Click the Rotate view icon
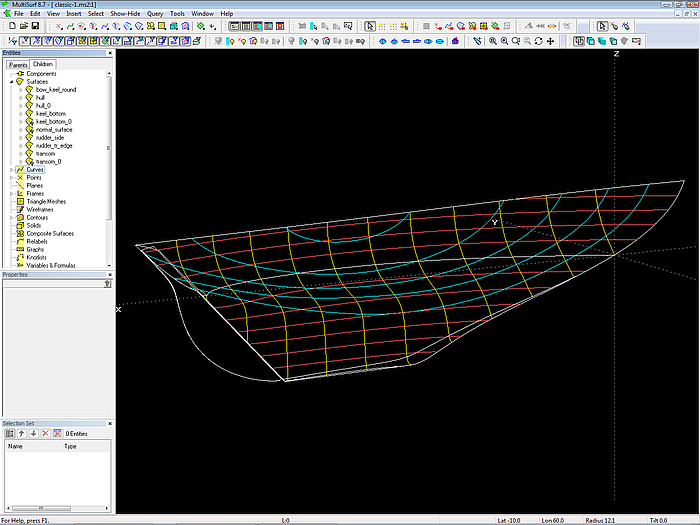The image size is (700, 525). (539, 41)
